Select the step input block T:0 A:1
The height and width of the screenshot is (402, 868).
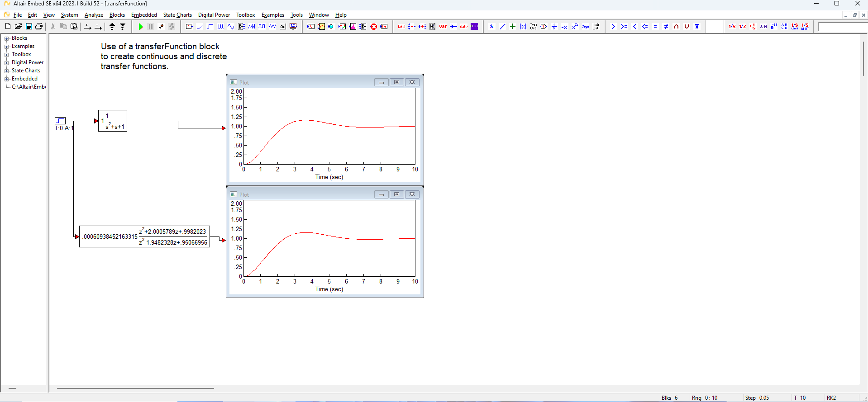tap(60, 121)
